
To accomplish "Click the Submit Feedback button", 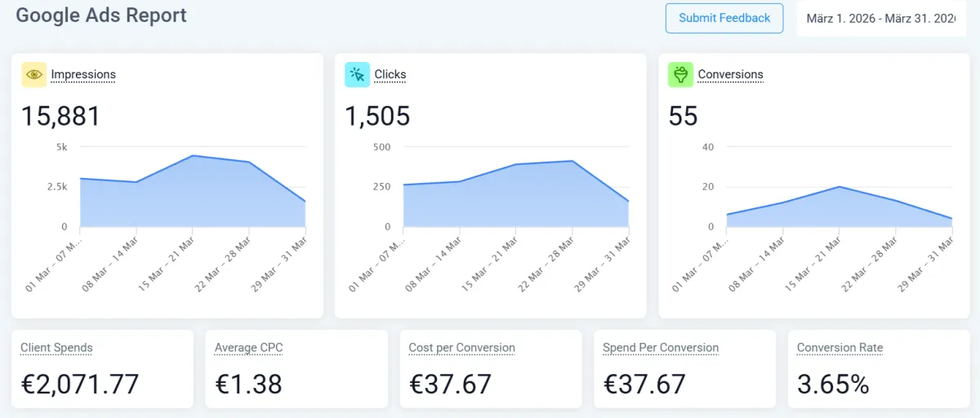I will 724,18.
